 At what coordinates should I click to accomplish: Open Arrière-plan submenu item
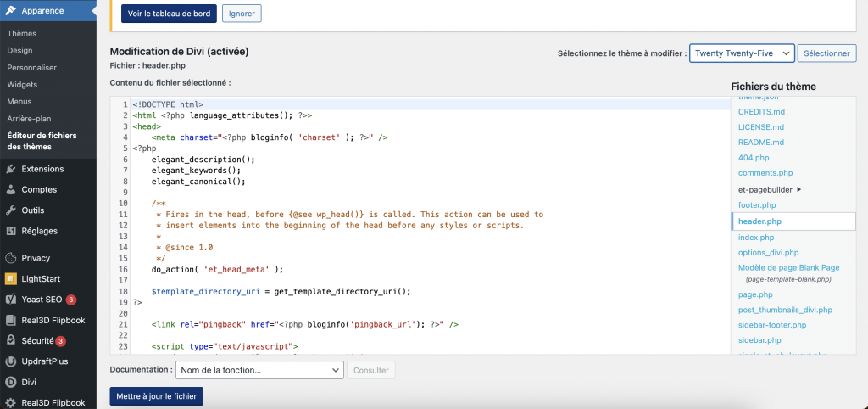29,119
